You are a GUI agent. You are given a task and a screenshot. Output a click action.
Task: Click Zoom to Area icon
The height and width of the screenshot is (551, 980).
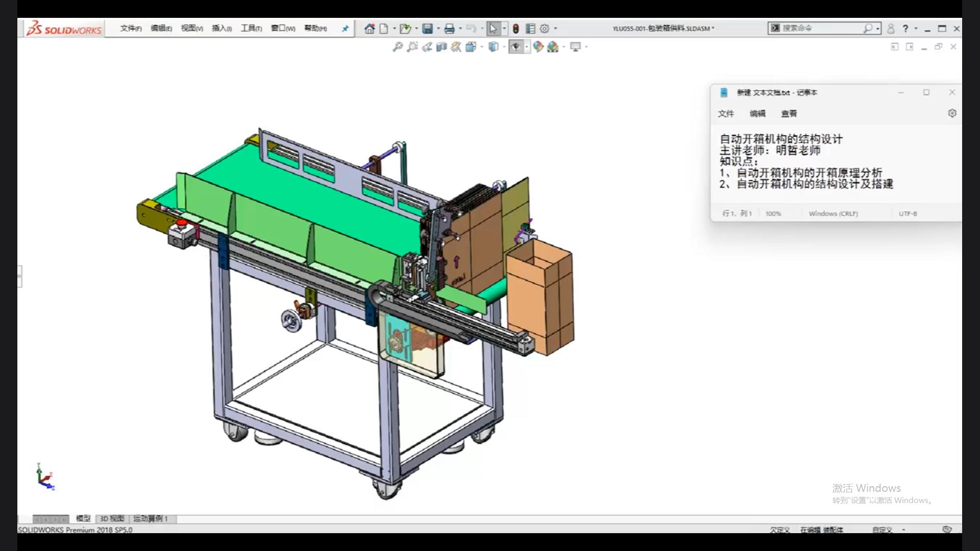(x=412, y=47)
